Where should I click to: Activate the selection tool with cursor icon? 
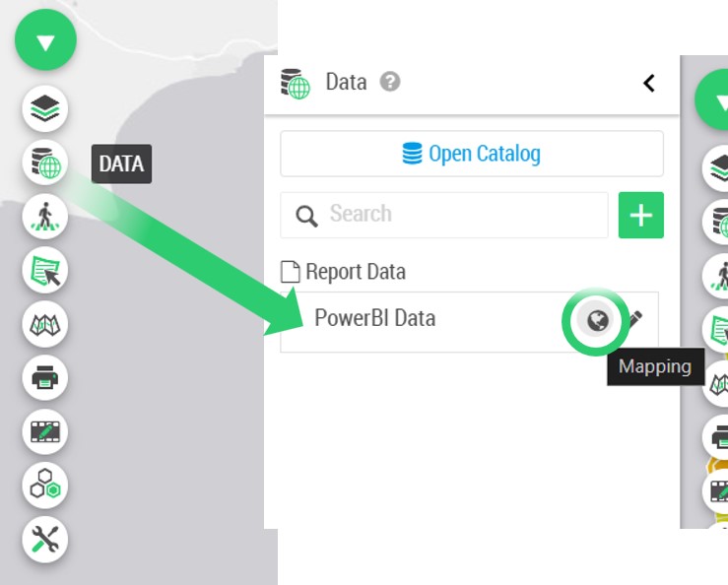pyautogui.click(x=45, y=271)
